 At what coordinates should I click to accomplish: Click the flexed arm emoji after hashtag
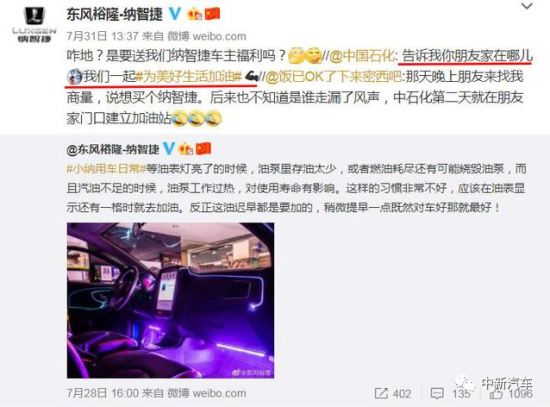point(251,76)
